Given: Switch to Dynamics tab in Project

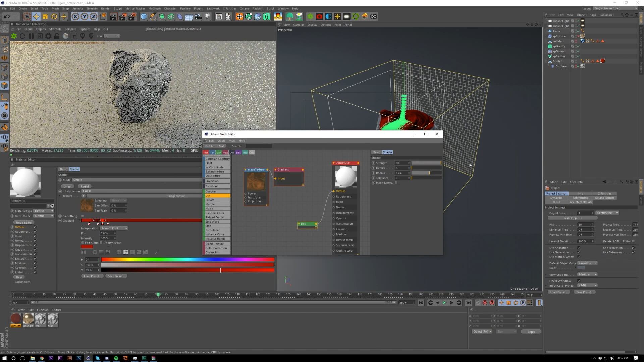Looking at the screenshot, I should 556,198.
